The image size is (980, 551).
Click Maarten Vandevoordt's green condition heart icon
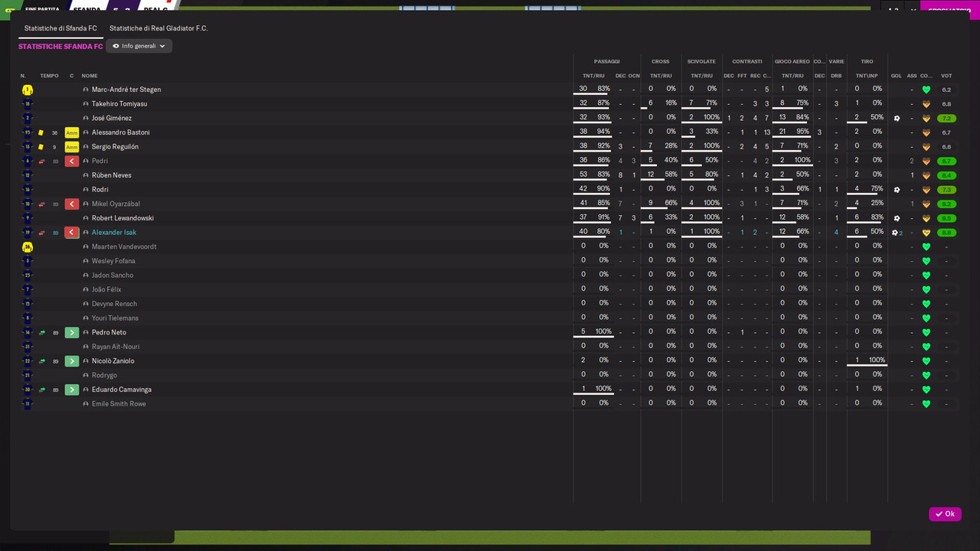click(x=926, y=246)
